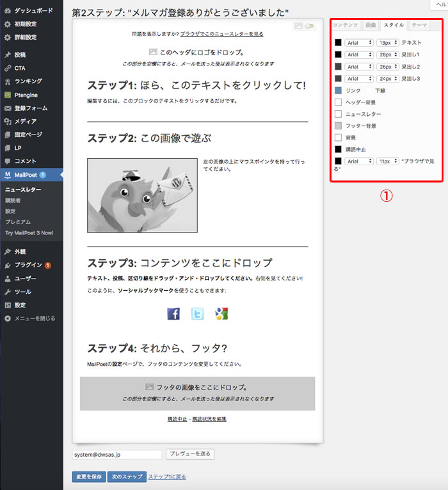
Task: Click the Google Plus social icon
Action: (221, 314)
